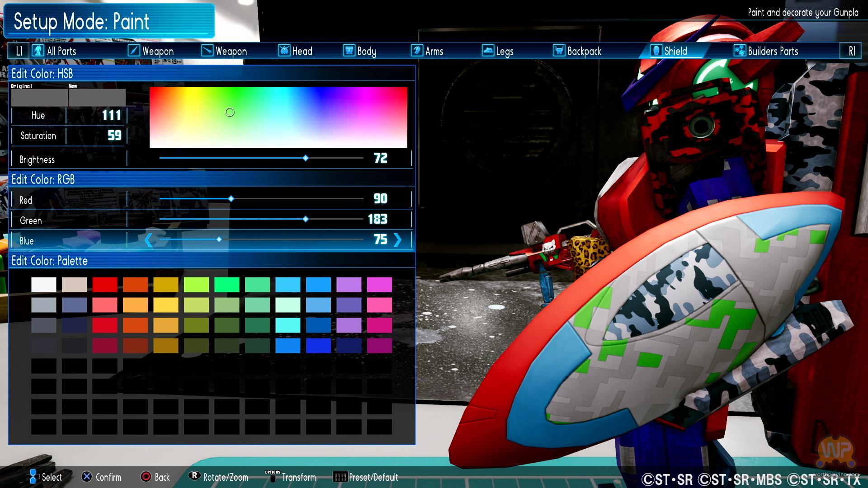The height and width of the screenshot is (488, 868).
Task: Click the Head part icon
Action: pos(284,51)
